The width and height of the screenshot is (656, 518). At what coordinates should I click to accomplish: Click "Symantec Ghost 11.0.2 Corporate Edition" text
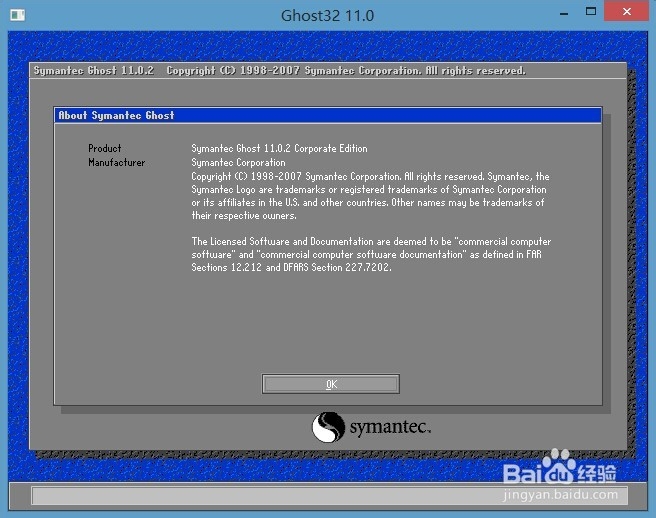pos(279,149)
